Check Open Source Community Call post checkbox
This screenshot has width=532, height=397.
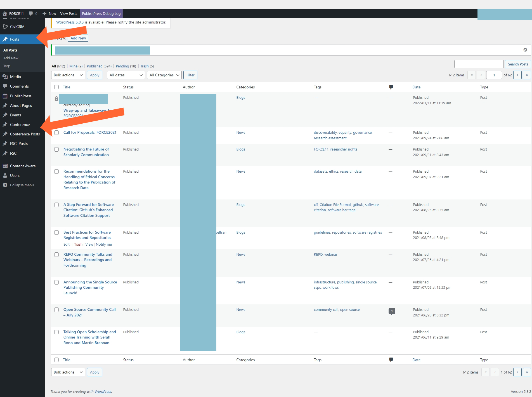(x=56, y=310)
